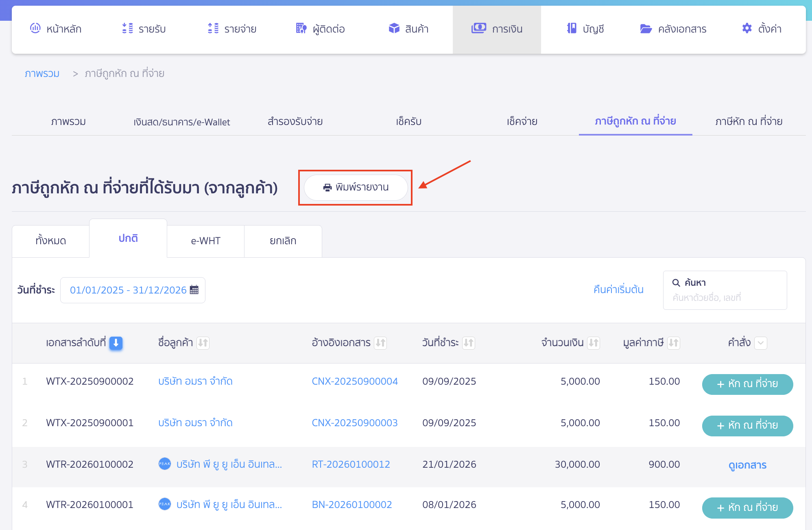Click the product box icon สินค้า
This screenshot has height=530, width=812.
point(394,28)
